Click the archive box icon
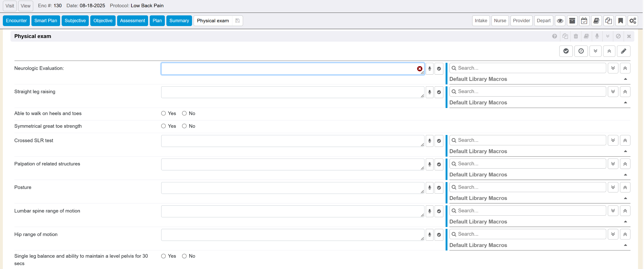The height and width of the screenshot is (269, 644). pos(572,21)
